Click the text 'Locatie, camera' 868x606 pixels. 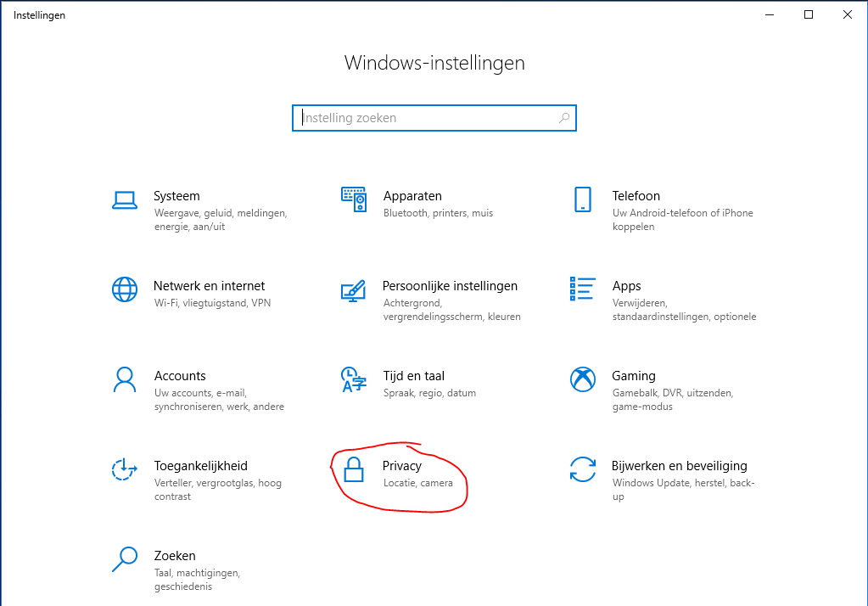(x=418, y=482)
